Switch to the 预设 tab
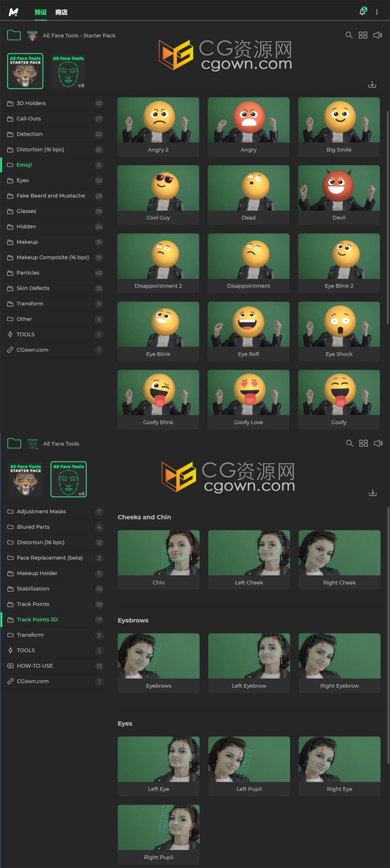Image resolution: width=390 pixels, height=868 pixels. (x=40, y=12)
